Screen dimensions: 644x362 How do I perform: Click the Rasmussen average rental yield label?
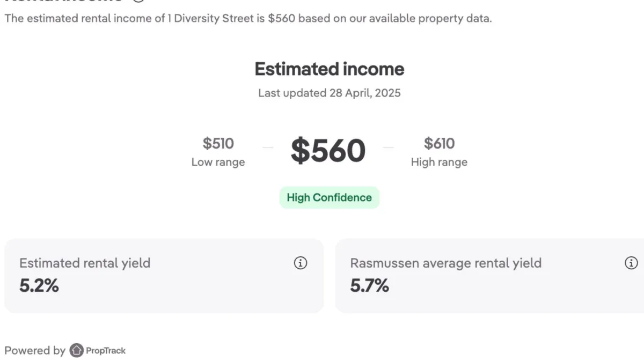(445, 263)
